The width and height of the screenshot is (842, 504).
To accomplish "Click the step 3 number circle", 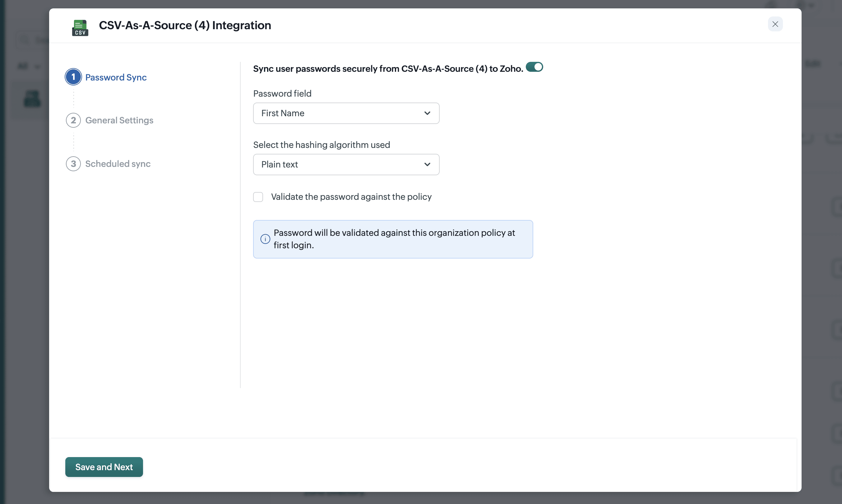I will 73,164.
